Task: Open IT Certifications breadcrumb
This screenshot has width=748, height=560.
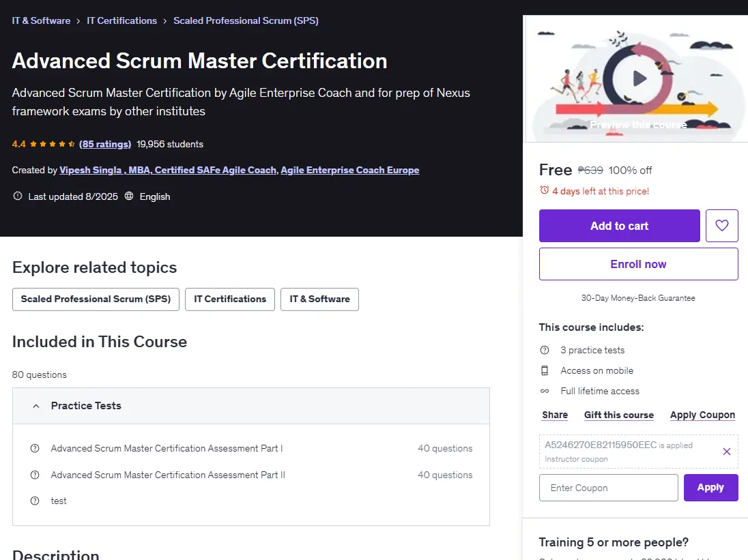Action: (121, 20)
